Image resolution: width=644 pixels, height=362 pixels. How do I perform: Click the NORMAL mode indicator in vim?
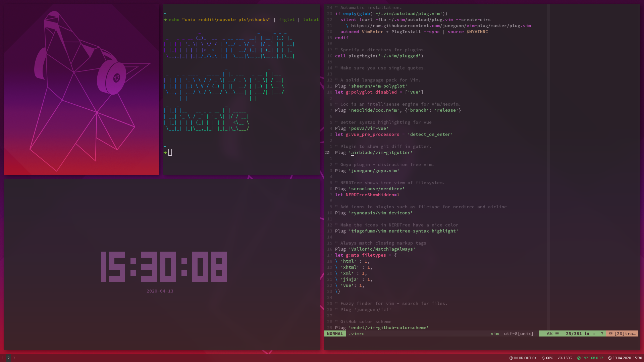click(335, 333)
